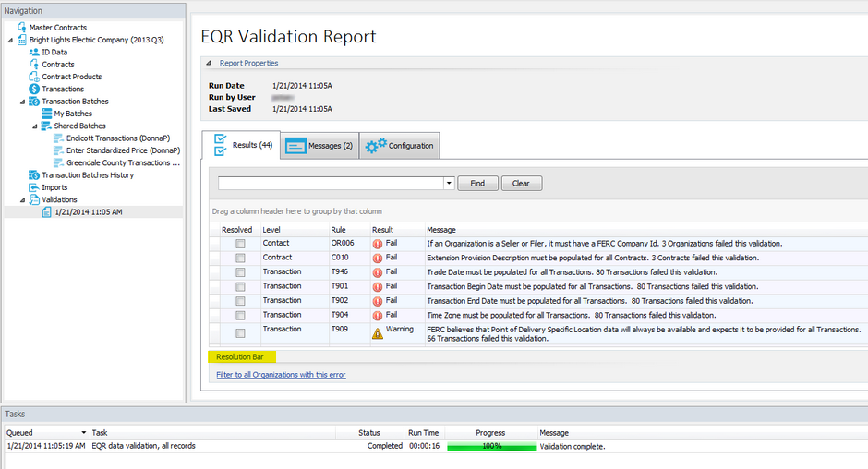Viewport: 868px width, 469px height.
Task: Sort tasks by the Run Time header
Action: coord(424,432)
